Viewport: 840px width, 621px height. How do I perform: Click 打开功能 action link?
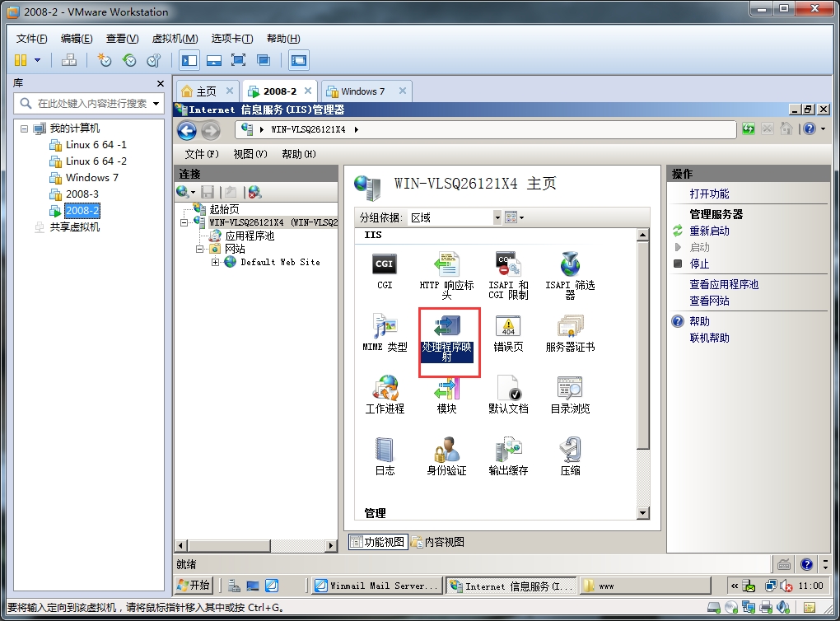click(x=709, y=194)
